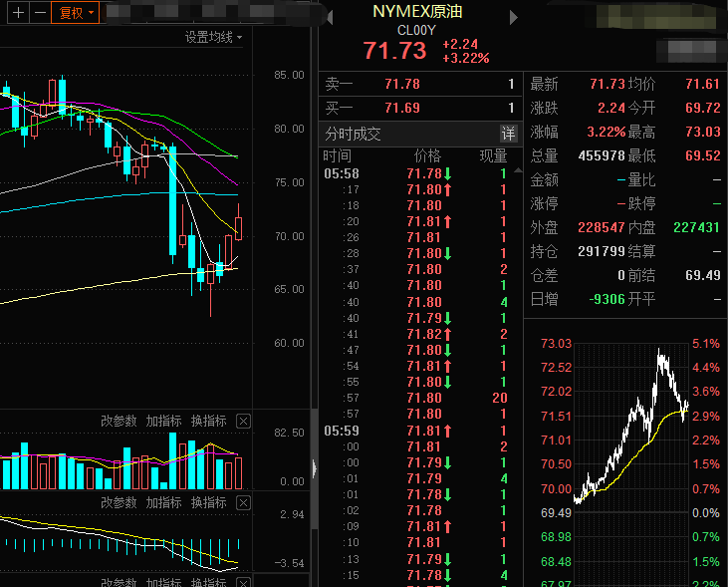Click 加指标 in MACD indicator panel
Viewport: 728px width, 587px height.
(164, 503)
